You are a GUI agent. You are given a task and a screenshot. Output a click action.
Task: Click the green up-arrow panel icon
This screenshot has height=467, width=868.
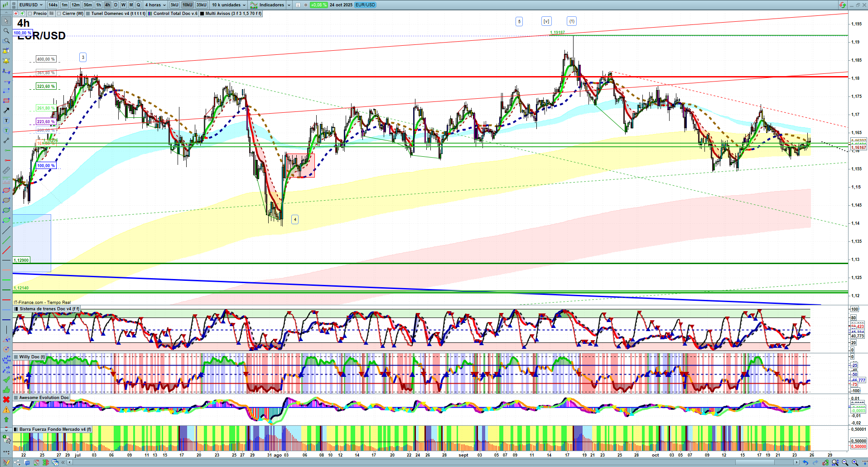coord(22,14)
